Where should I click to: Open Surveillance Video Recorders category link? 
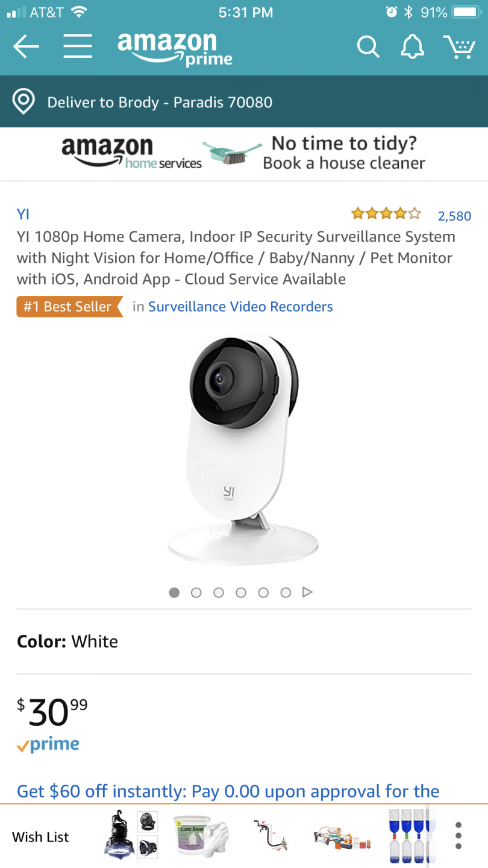coord(240,307)
